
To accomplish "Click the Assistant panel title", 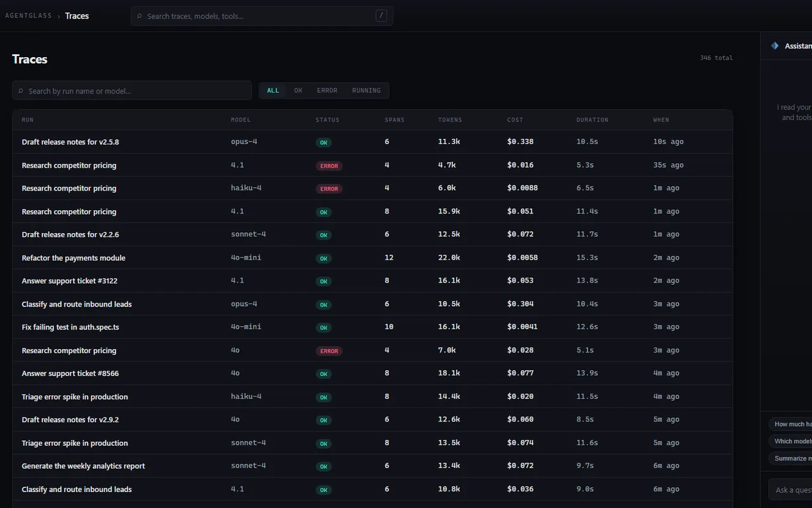I will pyautogui.click(x=798, y=46).
